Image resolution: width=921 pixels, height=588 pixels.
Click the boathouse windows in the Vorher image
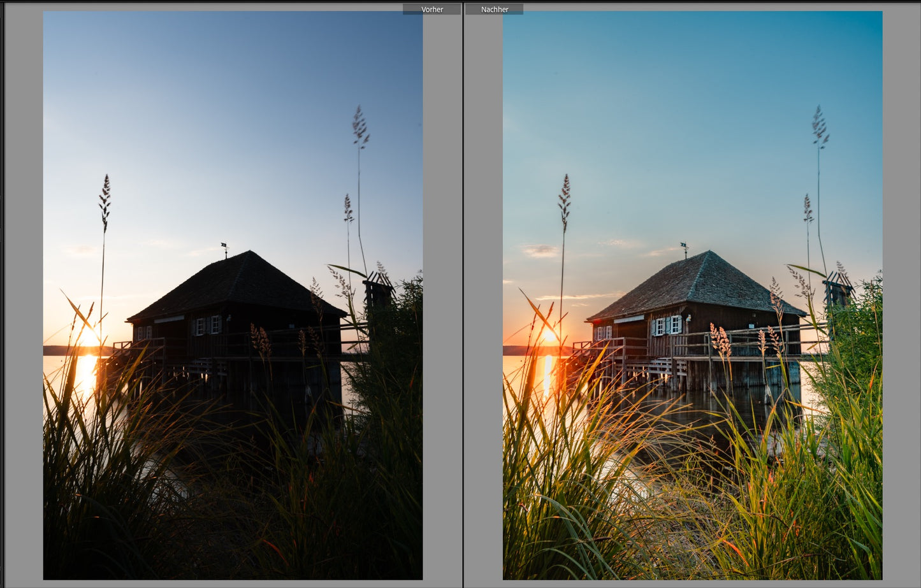[207, 326]
